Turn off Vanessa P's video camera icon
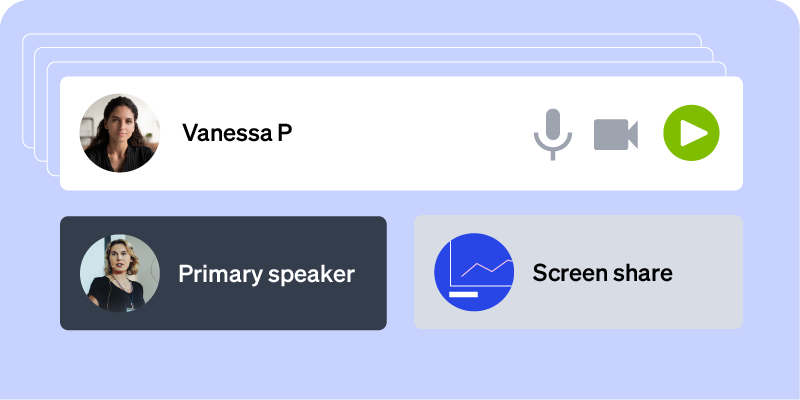This screenshot has height=400, width=800. pos(616,134)
